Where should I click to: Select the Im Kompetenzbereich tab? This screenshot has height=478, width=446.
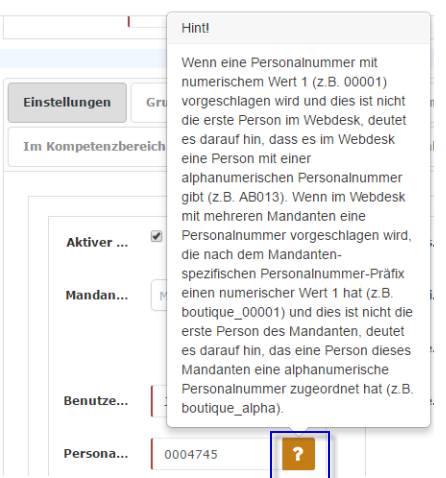point(88,146)
